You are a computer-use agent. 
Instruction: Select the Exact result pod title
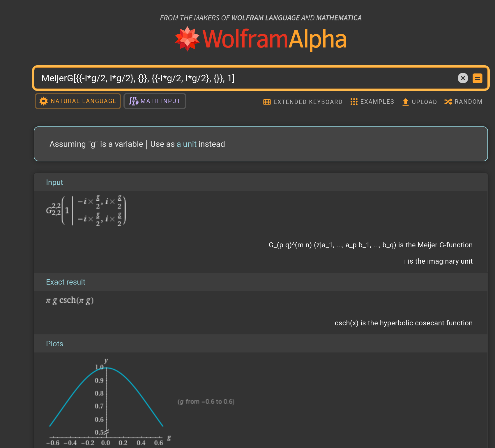click(66, 282)
